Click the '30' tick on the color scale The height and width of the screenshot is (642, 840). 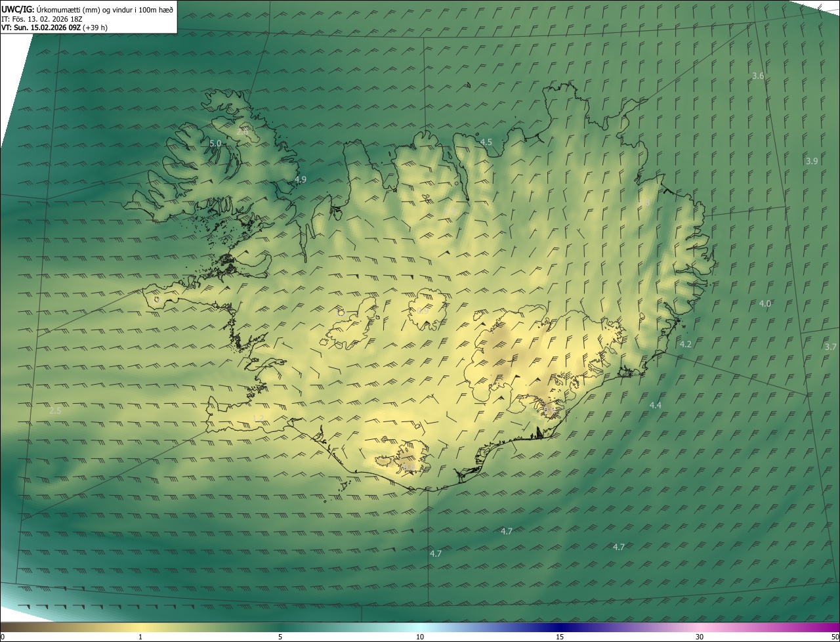click(x=700, y=637)
